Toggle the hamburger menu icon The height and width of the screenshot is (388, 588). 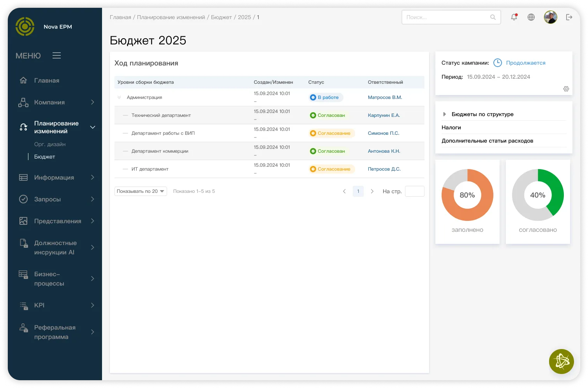tap(57, 55)
